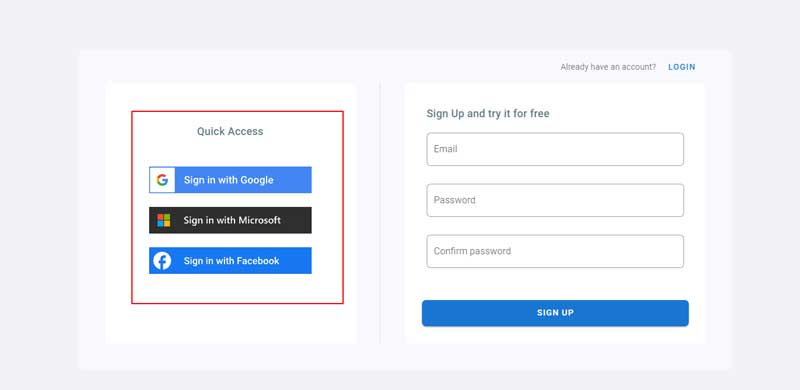Choose the Sign in with Google label
The image size is (800, 390).
[x=229, y=180]
